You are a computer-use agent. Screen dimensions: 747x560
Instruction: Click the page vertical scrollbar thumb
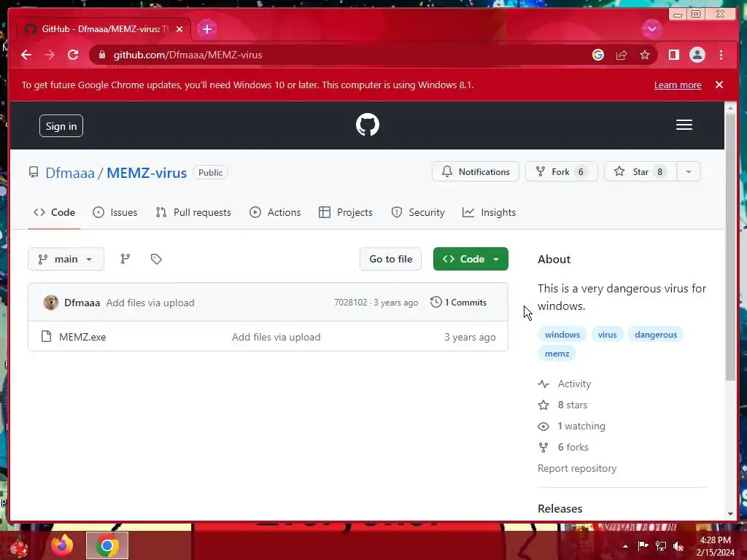coord(730,247)
